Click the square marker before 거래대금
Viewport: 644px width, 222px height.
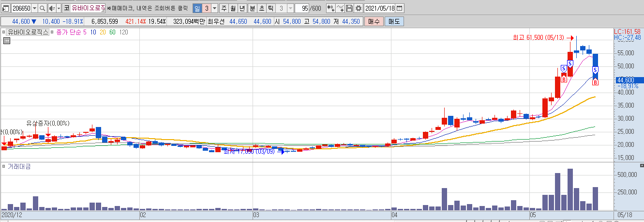click(4, 166)
